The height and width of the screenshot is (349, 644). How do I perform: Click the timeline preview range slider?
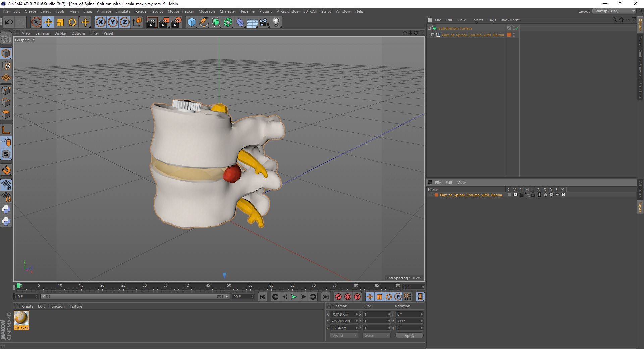(135, 296)
